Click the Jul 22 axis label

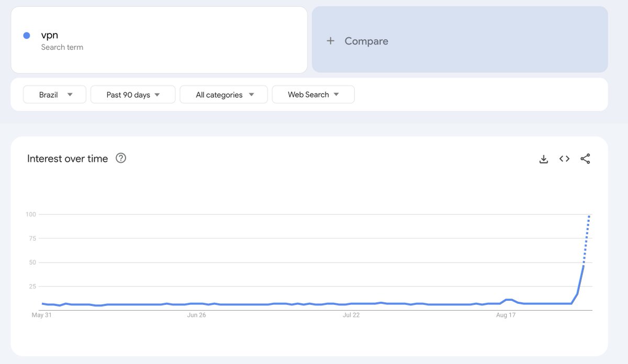pos(351,315)
